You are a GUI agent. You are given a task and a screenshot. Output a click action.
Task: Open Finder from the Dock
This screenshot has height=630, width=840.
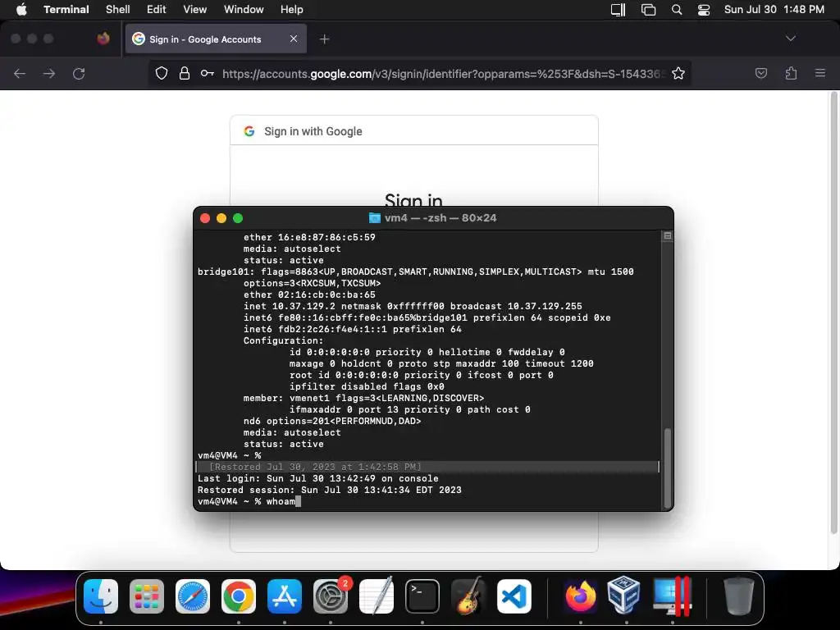point(101,596)
